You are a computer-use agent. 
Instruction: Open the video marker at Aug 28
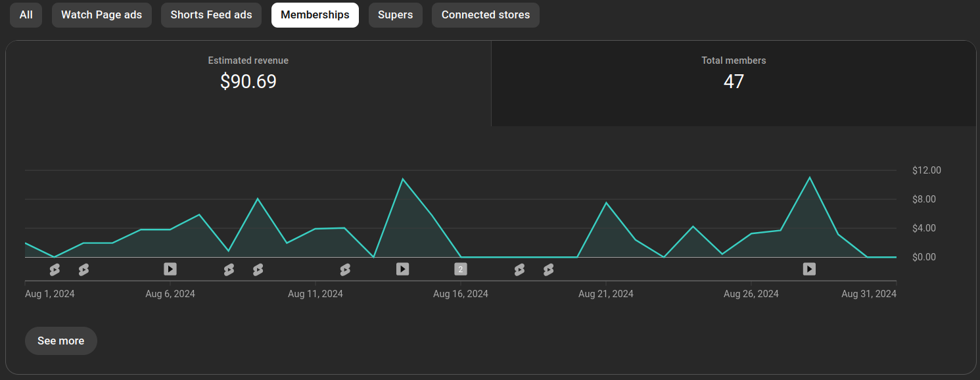[810, 269]
